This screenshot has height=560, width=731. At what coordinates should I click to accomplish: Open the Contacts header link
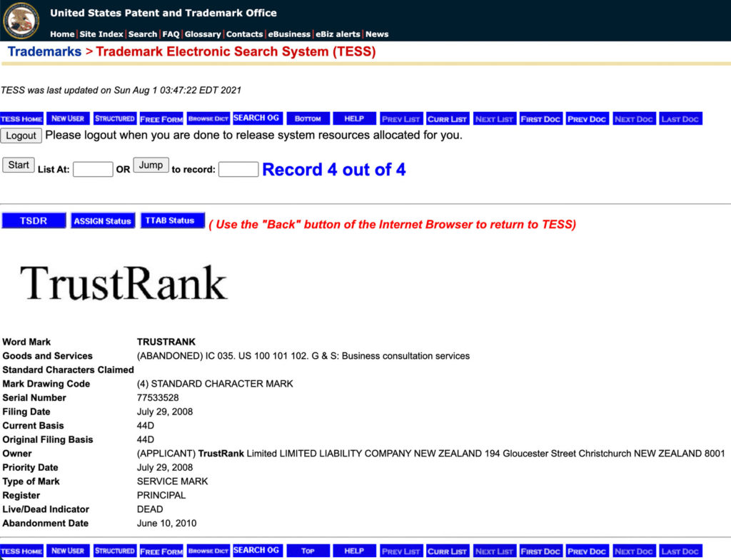tap(244, 34)
